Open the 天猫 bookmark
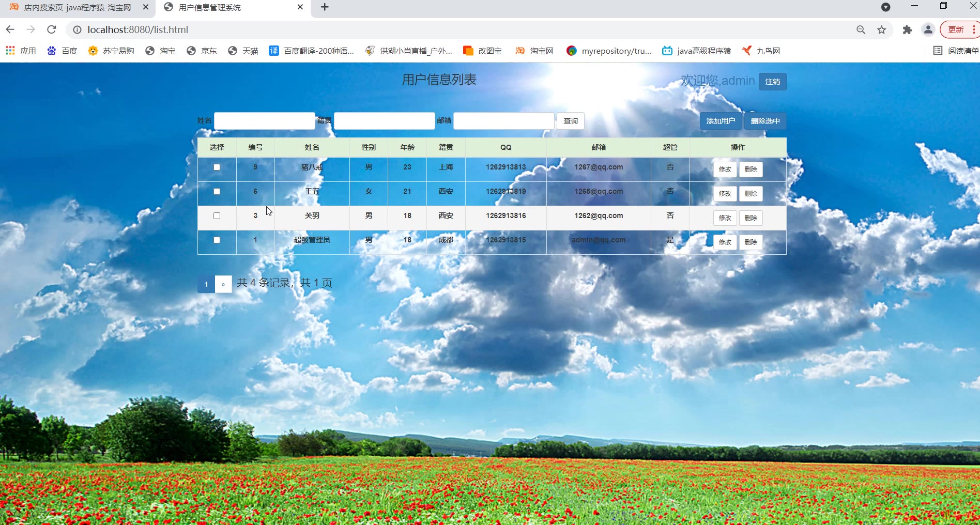Viewport: 980px width, 525px height. (243, 51)
